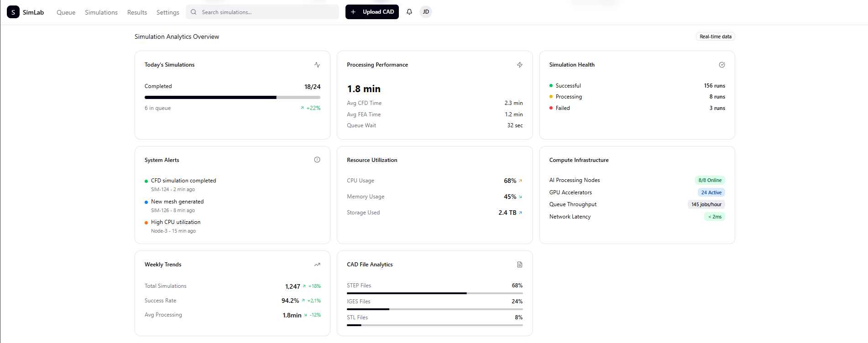Click the Simulation Analytics Overview heading
The image size is (868, 343).
tap(177, 36)
